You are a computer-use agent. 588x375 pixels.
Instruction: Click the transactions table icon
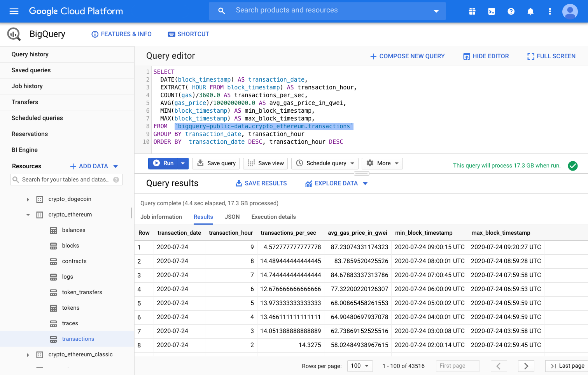[x=53, y=339]
